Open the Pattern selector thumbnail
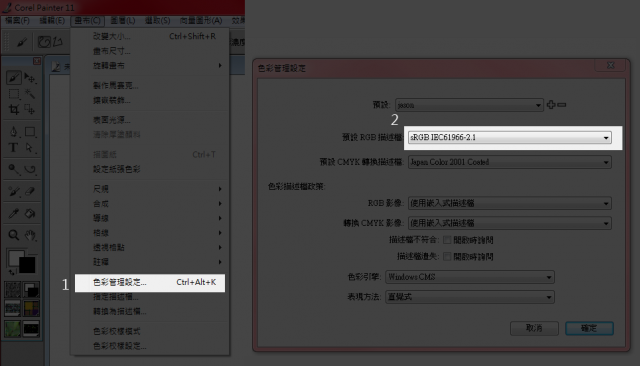The image size is (640, 366). pyautogui.click(x=13, y=308)
